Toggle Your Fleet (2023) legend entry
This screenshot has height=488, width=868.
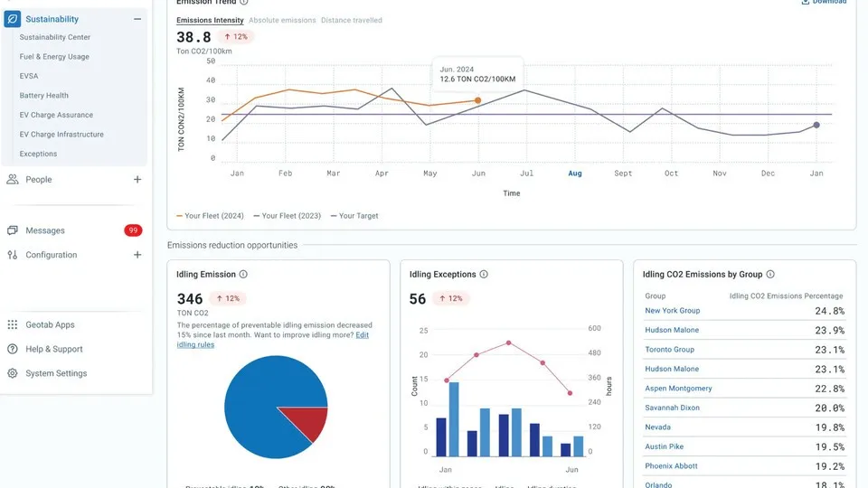tap(287, 216)
